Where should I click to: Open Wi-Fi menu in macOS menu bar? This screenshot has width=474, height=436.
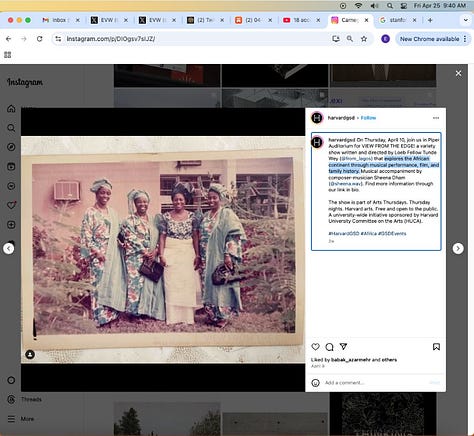[358, 6]
